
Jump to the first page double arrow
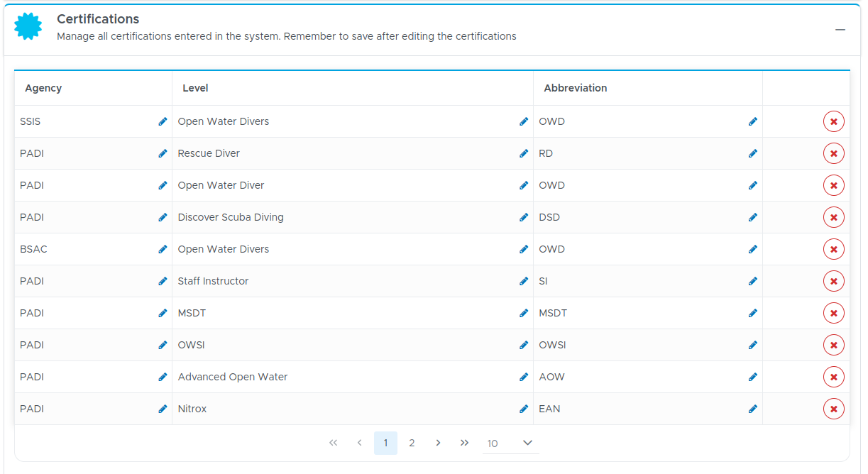(333, 443)
